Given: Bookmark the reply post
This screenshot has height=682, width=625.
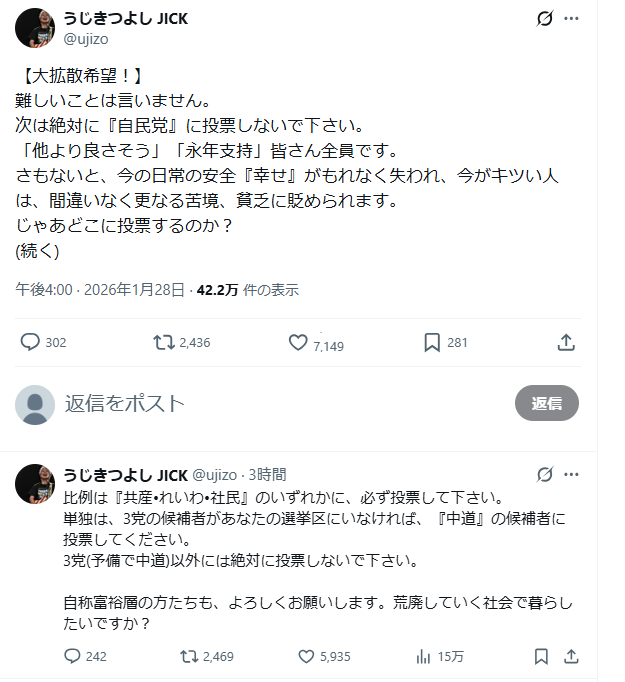Looking at the screenshot, I should click(541, 656).
